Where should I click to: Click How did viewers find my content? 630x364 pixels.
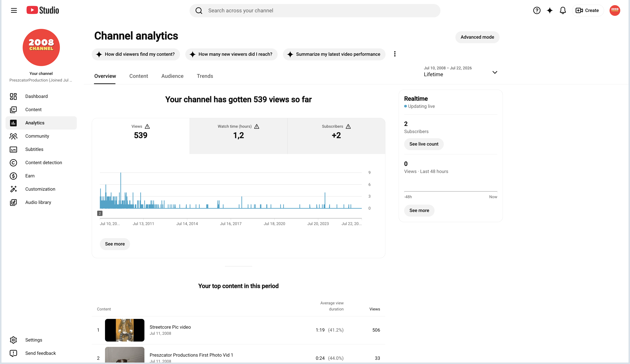pos(136,54)
